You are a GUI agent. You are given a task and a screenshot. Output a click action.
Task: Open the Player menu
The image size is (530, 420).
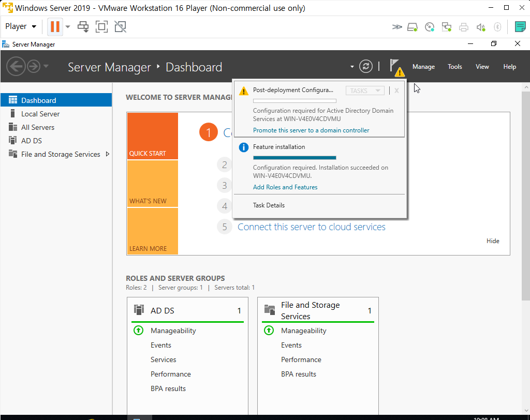[x=21, y=26]
